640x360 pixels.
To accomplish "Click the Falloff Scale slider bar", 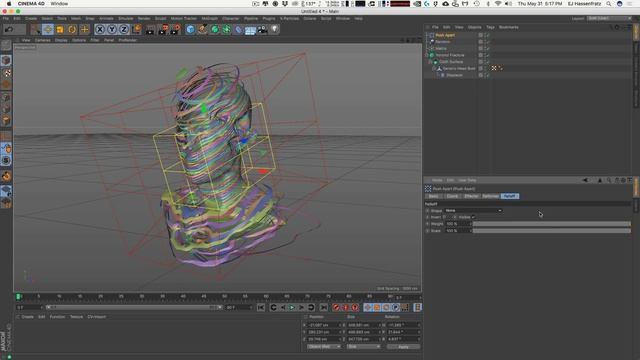I will pos(552,231).
